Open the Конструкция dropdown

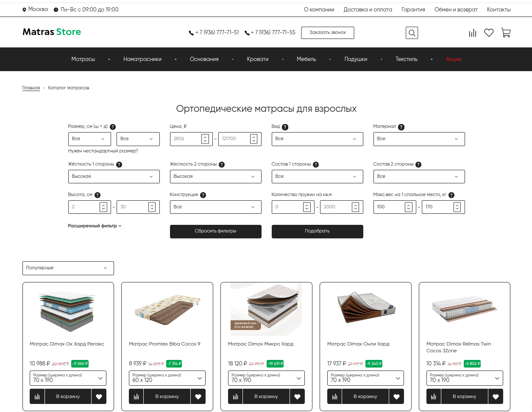215,207
